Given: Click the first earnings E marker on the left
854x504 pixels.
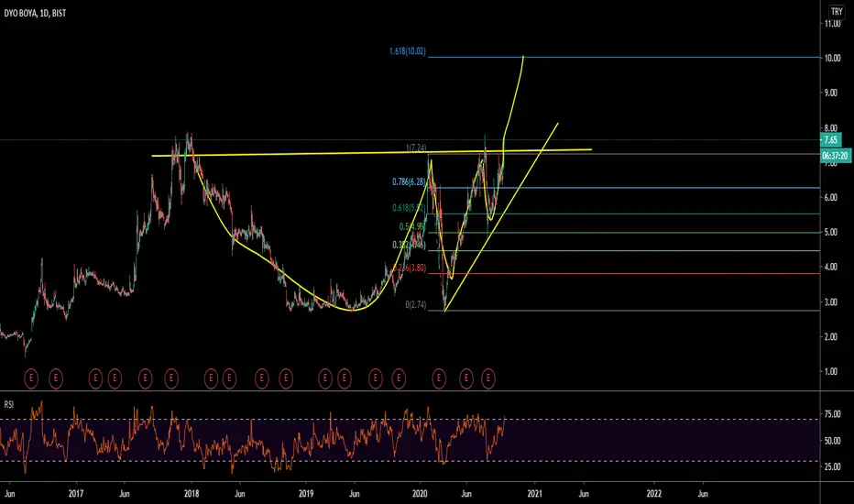Looking at the screenshot, I should [31, 378].
